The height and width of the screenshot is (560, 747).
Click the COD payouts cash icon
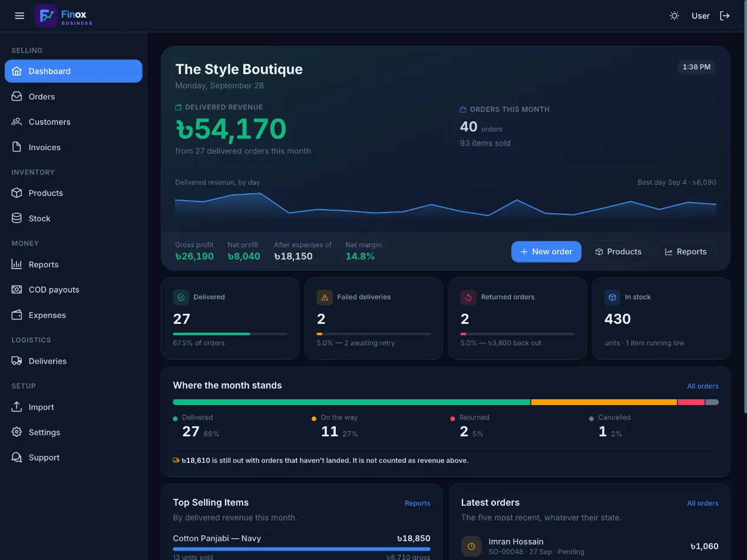[x=17, y=290]
